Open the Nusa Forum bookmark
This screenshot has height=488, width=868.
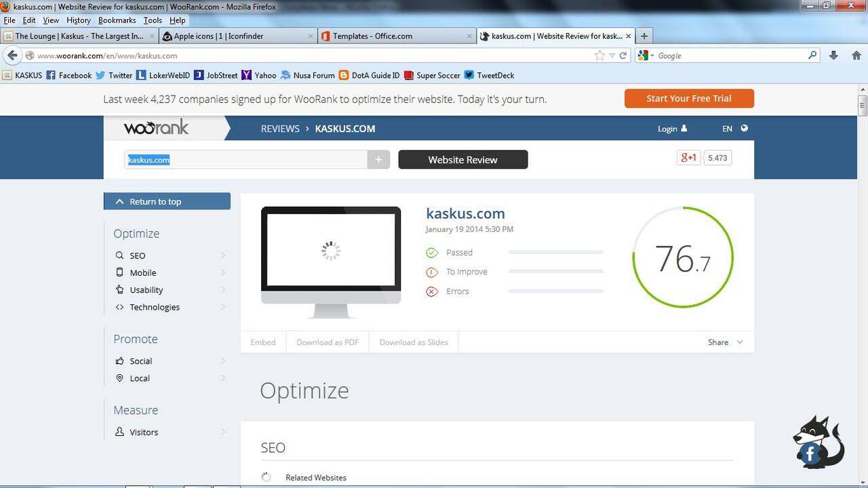[x=308, y=75]
